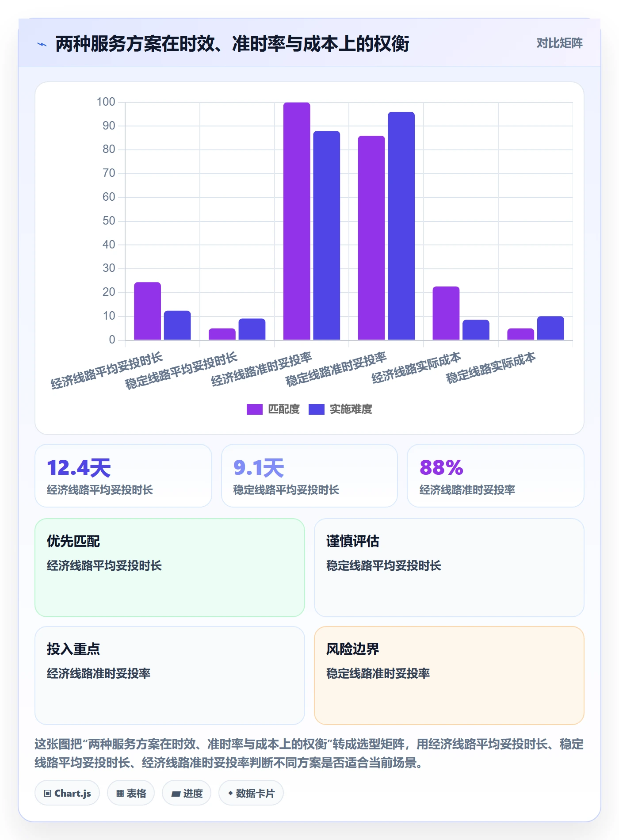This screenshot has width=619, height=840.
Task: Click the purple 匹配度 bar for 经济线路实际成本
Action: [x=446, y=313]
